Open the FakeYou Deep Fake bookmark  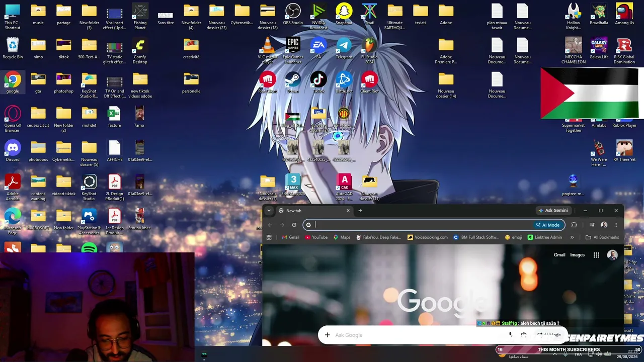point(379,237)
